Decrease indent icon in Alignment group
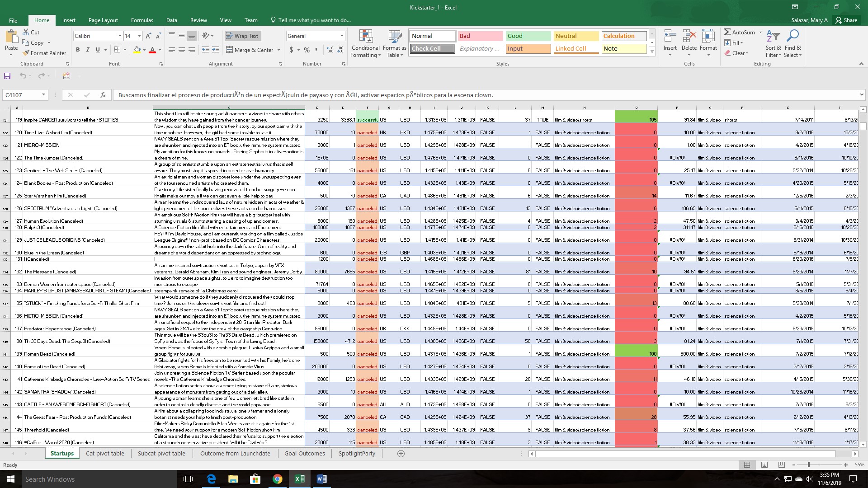 click(205, 50)
